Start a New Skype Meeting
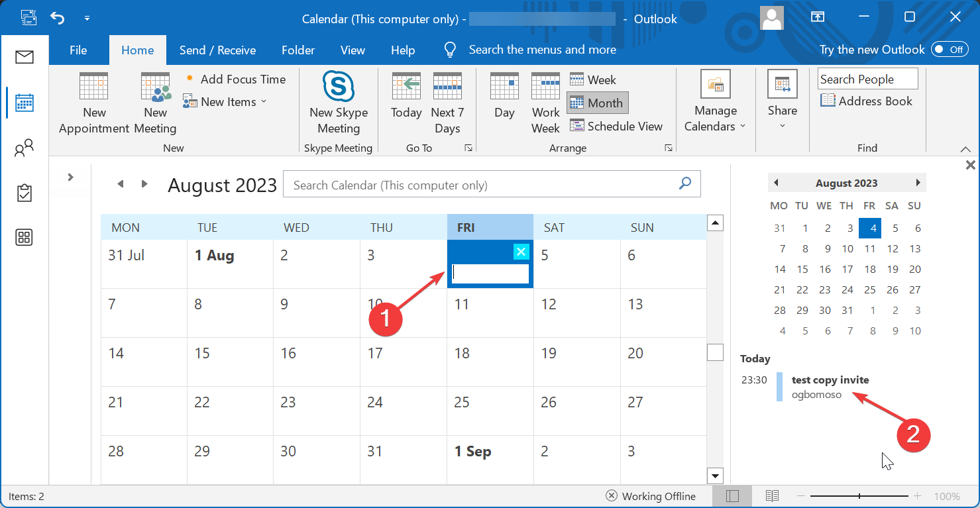This screenshot has height=508, width=980. click(x=339, y=103)
